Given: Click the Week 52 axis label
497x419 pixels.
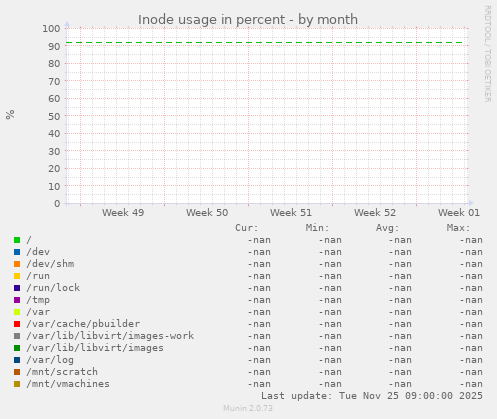Looking at the screenshot, I should 375,213.
